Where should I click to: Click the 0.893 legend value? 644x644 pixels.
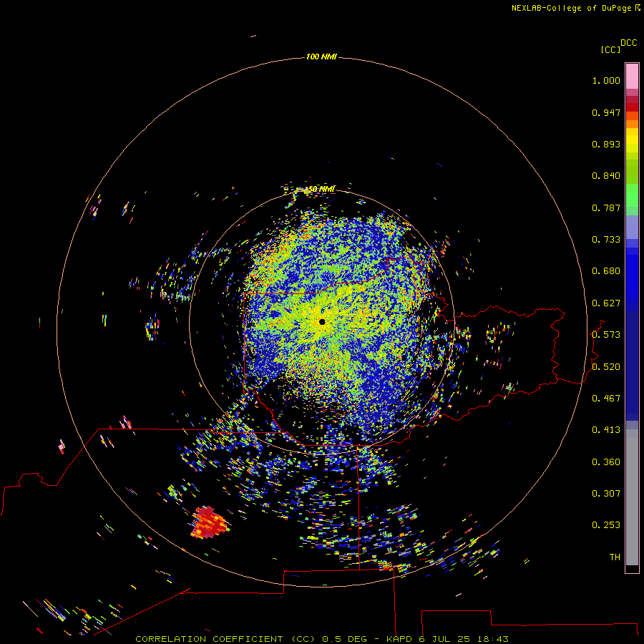pos(606,144)
